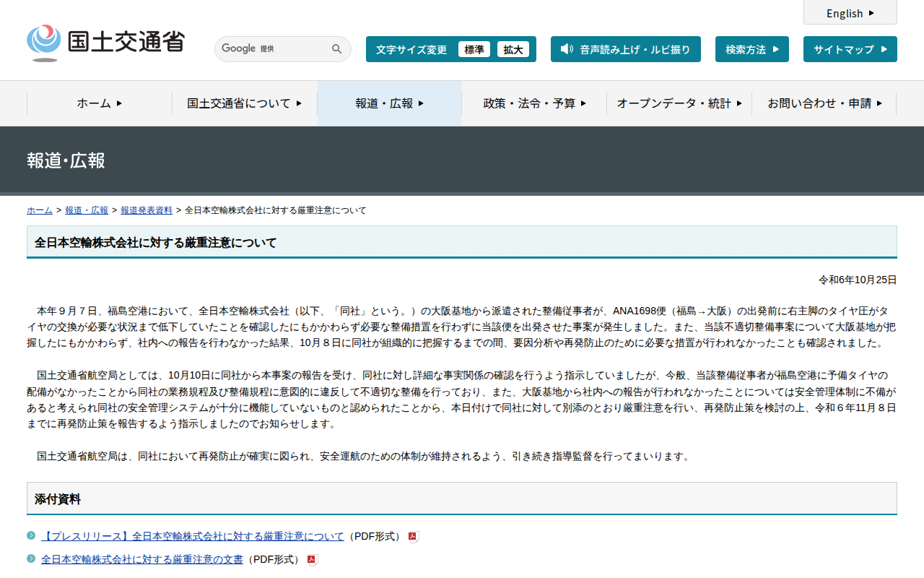The width and height of the screenshot is (924, 578).
Task: Click the 添付資料 section heading
Action: (58, 499)
